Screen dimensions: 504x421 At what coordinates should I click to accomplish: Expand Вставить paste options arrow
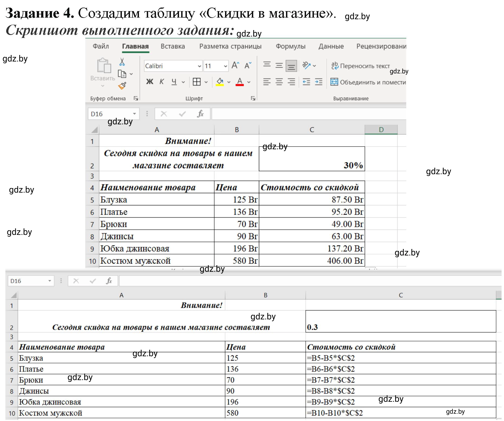[x=103, y=86]
